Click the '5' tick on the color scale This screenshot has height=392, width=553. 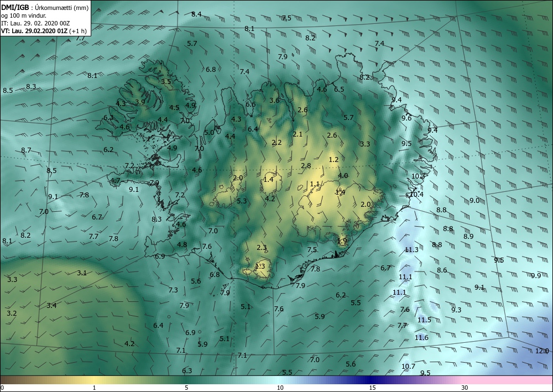point(186,388)
